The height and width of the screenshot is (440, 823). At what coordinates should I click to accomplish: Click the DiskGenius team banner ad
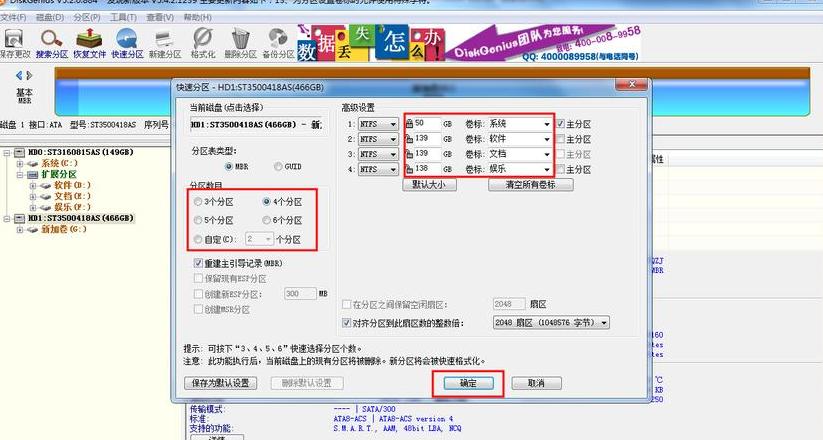pos(469,43)
